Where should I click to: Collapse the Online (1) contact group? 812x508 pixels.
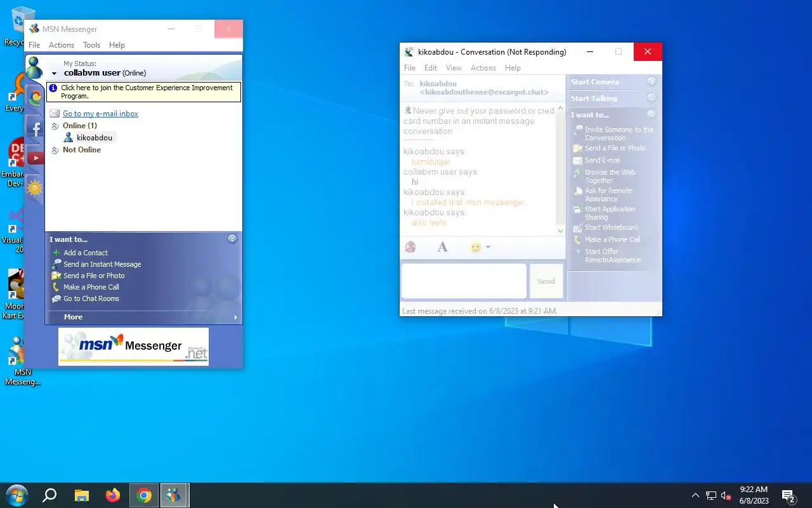(x=55, y=126)
